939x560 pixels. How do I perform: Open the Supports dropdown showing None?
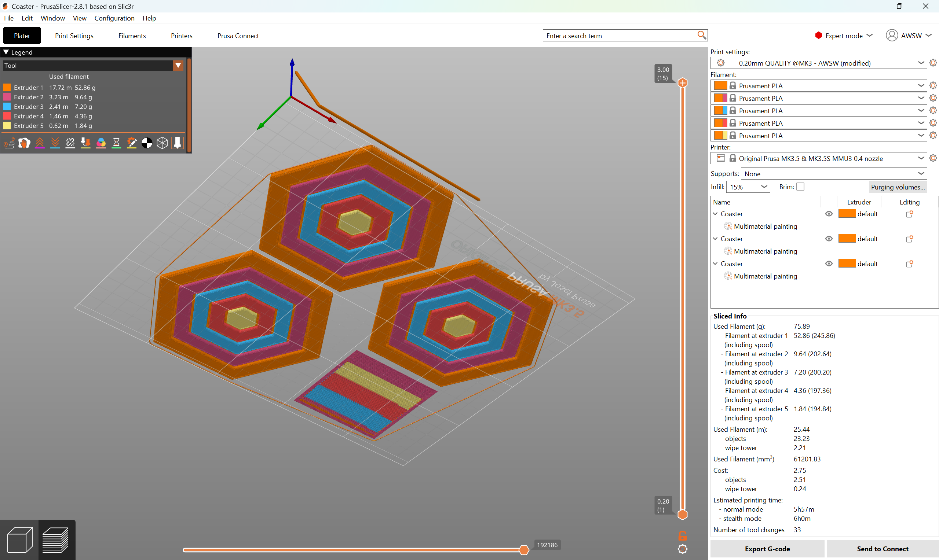834,174
